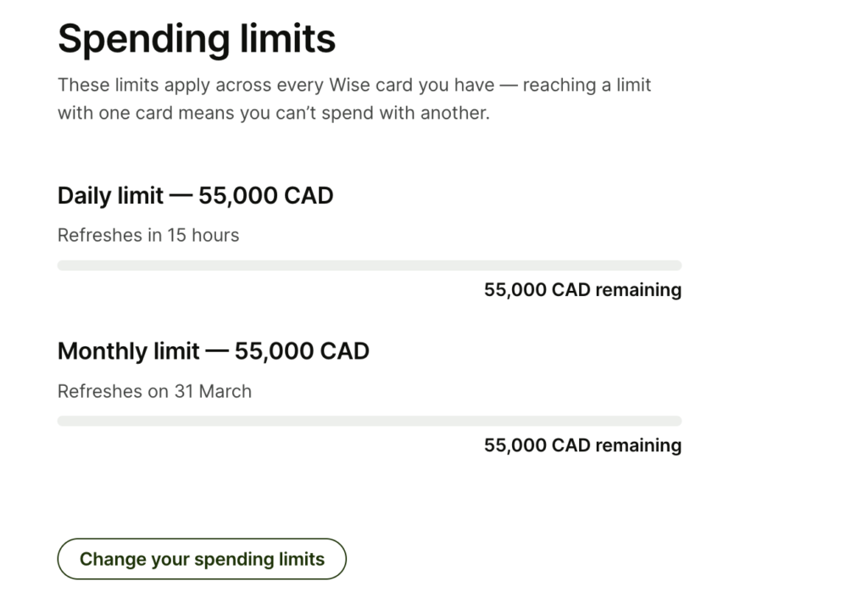Click the 31 March date text
Image resolution: width=868 pixels, height=609 pixels.
coord(213,391)
